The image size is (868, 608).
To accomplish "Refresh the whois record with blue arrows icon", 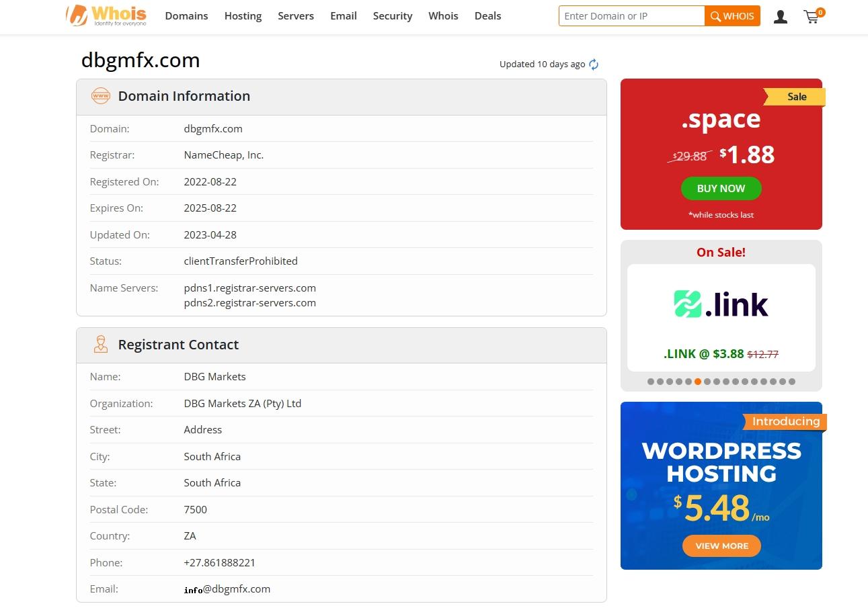I will click(594, 64).
